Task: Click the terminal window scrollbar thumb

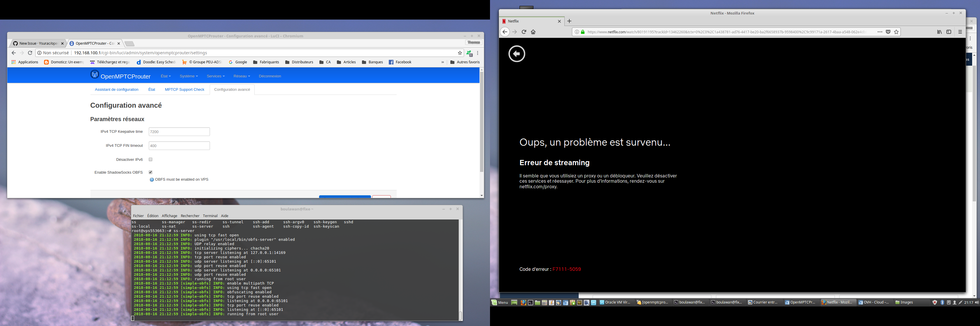Action: click(460, 316)
